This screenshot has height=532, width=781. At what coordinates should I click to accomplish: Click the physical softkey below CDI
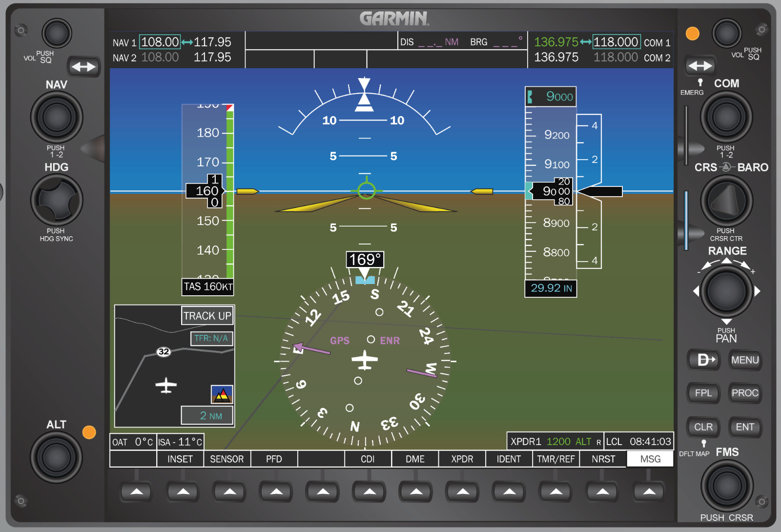370,491
